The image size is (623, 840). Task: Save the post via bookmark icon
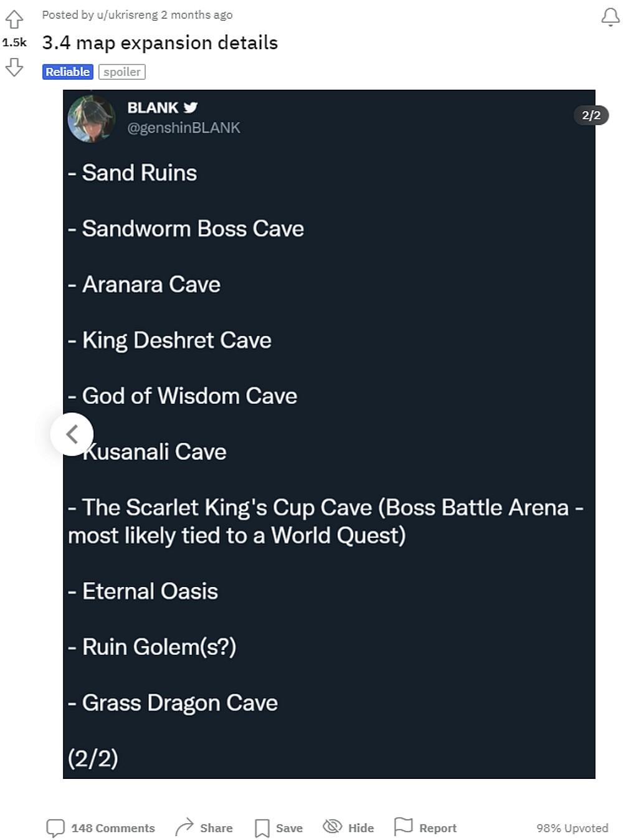click(x=262, y=827)
